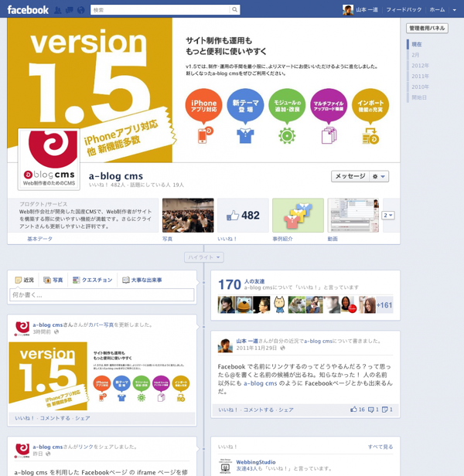Viewport: 464px width, 476px height.
Task: Jump to 現在 on the timeline
Action: pos(417,44)
